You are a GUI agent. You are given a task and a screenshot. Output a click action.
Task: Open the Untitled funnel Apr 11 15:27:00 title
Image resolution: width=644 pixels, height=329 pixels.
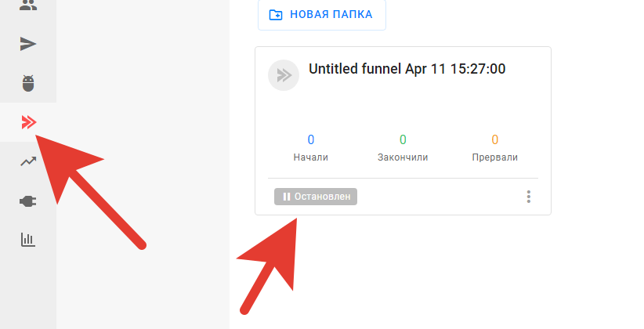(x=407, y=69)
